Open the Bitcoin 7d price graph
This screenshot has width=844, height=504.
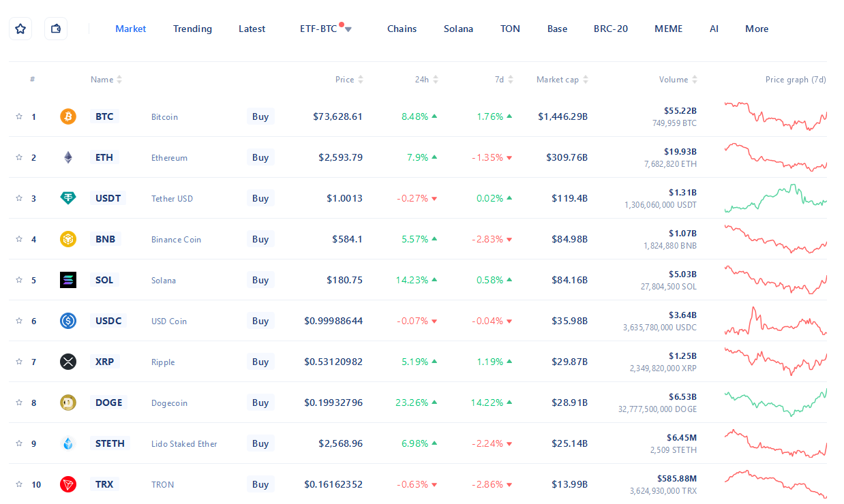pyautogui.click(x=775, y=116)
